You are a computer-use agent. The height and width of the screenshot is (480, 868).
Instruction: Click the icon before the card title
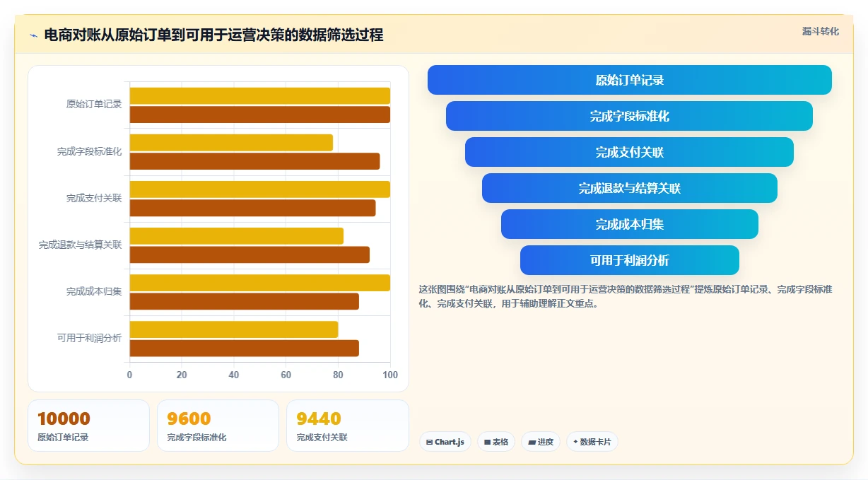pyautogui.click(x=33, y=35)
